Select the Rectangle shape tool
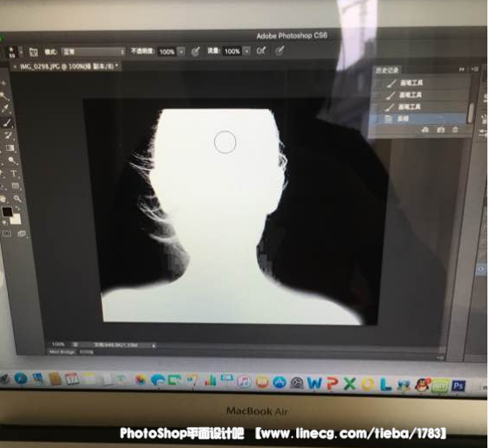 point(16,186)
